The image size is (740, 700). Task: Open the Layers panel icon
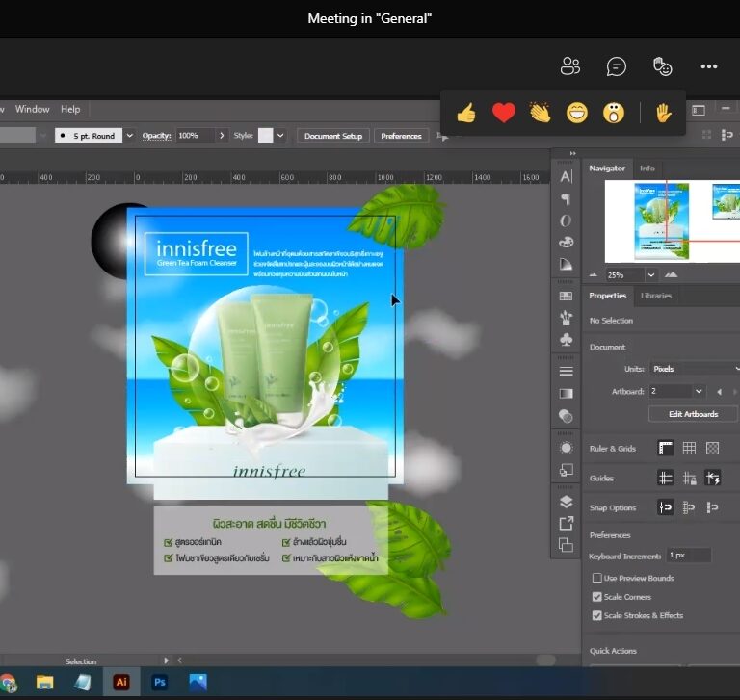pyautogui.click(x=566, y=502)
